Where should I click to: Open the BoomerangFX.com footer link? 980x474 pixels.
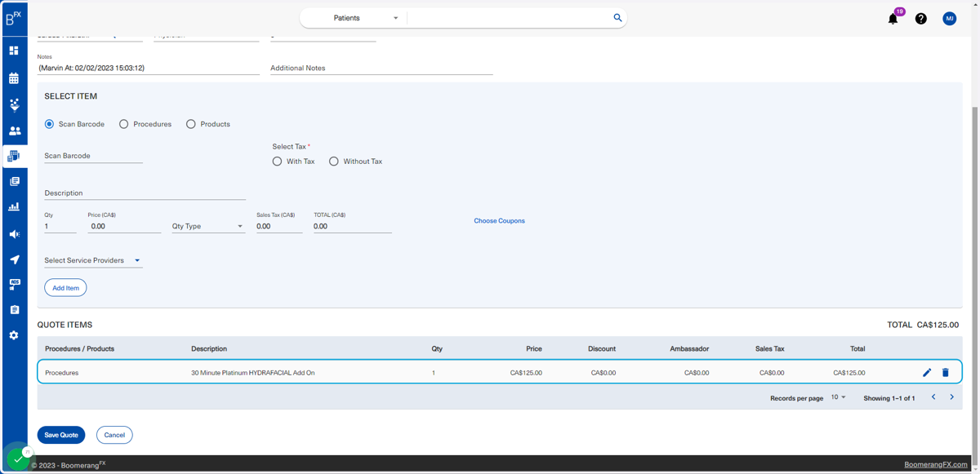936,464
